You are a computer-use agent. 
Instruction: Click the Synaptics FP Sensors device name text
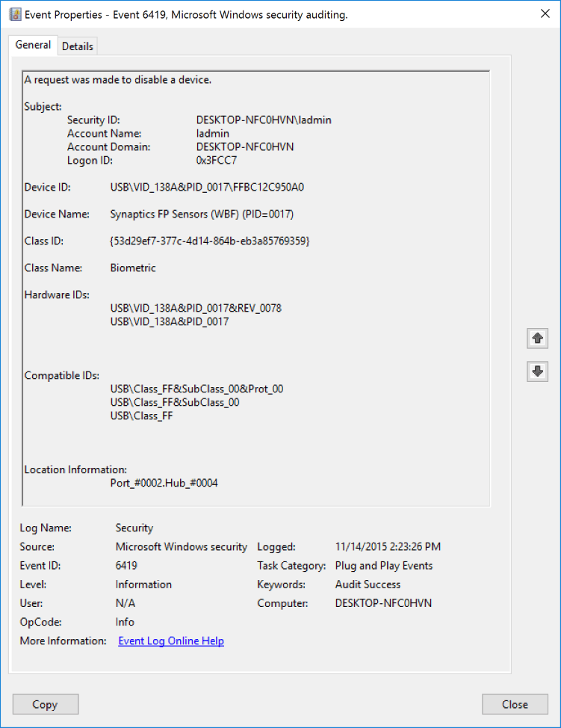coord(202,214)
